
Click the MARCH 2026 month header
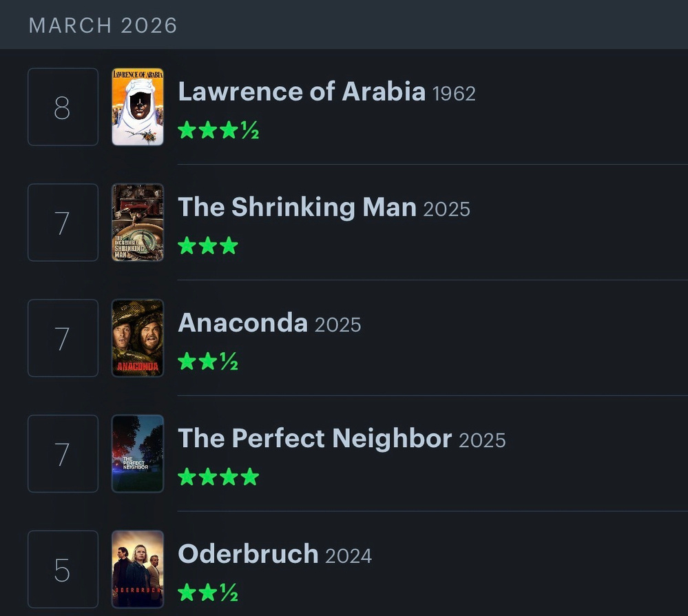coord(103,25)
